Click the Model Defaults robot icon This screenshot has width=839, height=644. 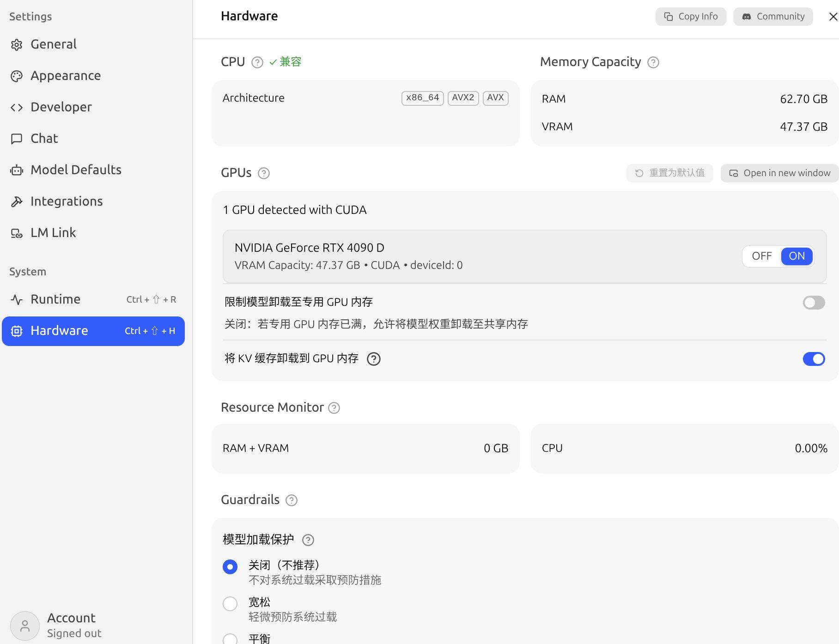tap(17, 170)
